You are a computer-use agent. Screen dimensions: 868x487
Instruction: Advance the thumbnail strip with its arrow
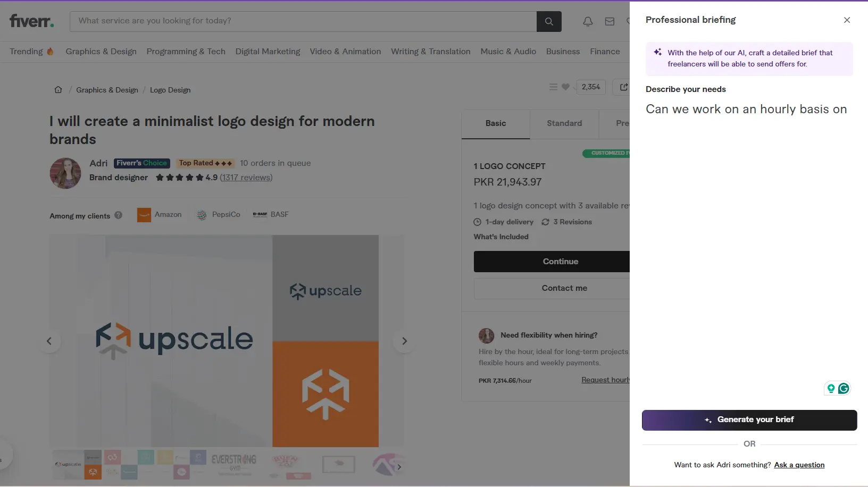click(x=399, y=467)
